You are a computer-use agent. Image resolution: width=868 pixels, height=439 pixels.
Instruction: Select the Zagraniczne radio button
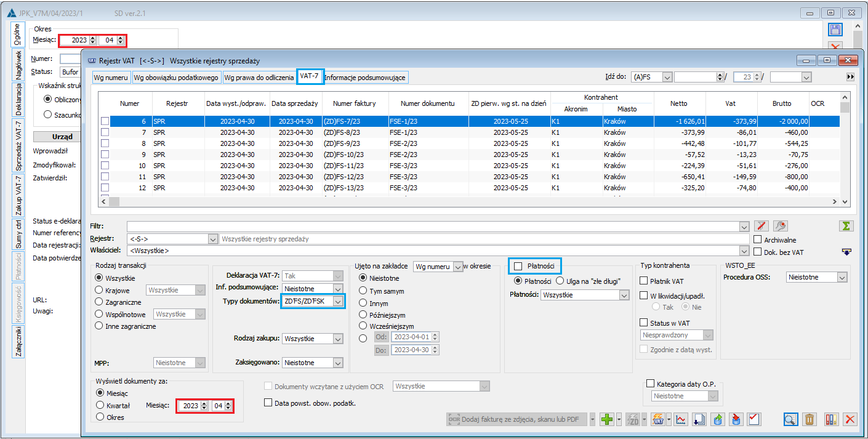click(98, 302)
